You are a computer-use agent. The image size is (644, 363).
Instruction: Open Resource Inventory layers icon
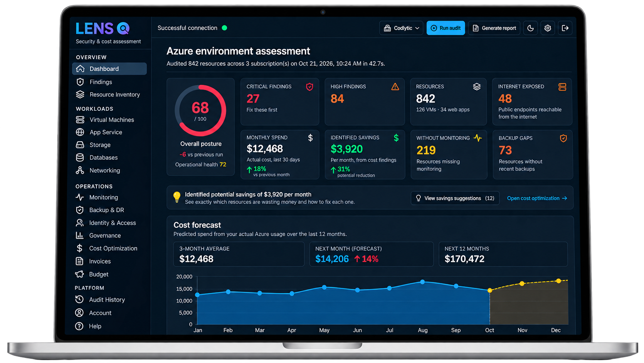(x=80, y=95)
